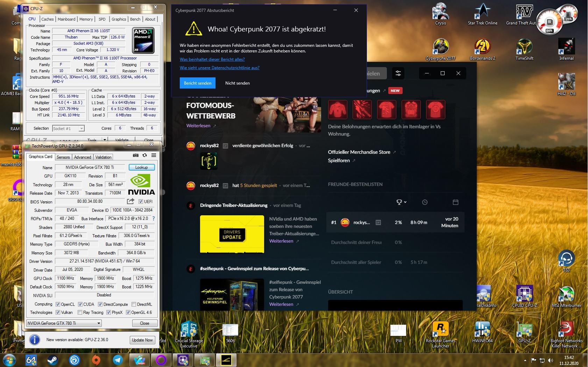
Task: Open the SPD tab in CPU-Z
Action: 102,19
